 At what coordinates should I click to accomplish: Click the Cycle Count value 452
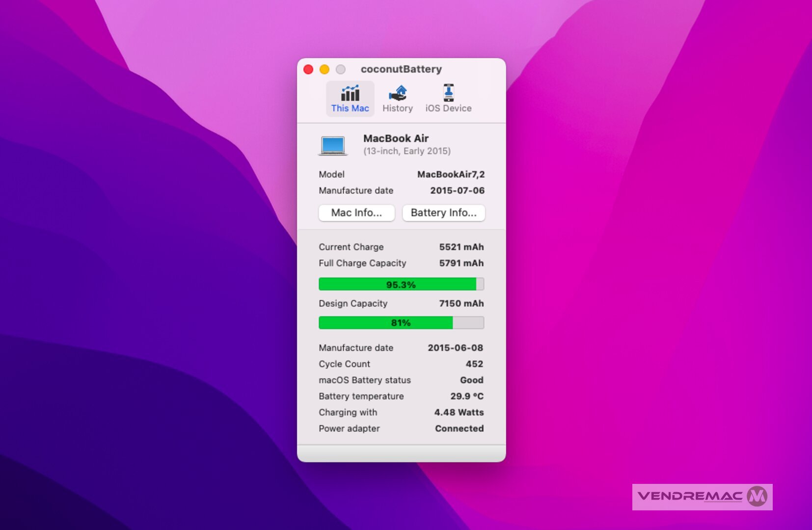coord(474,364)
